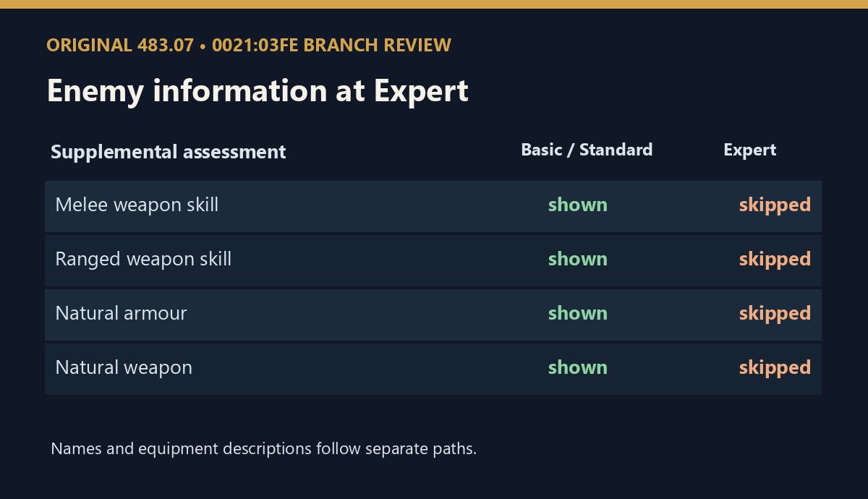Select the 'Natural weapon' row label

[x=124, y=367]
